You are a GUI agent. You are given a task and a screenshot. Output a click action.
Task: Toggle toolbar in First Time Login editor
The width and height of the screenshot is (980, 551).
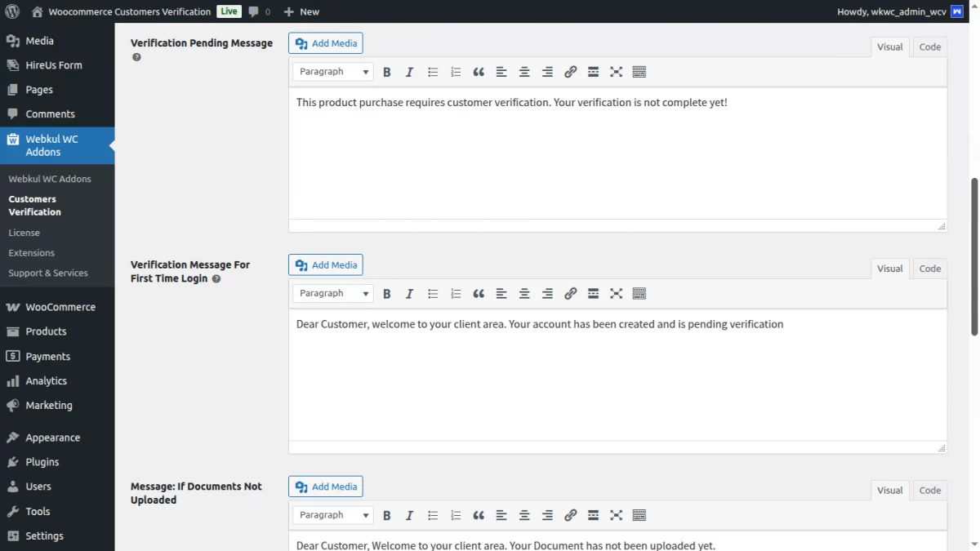(639, 294)
